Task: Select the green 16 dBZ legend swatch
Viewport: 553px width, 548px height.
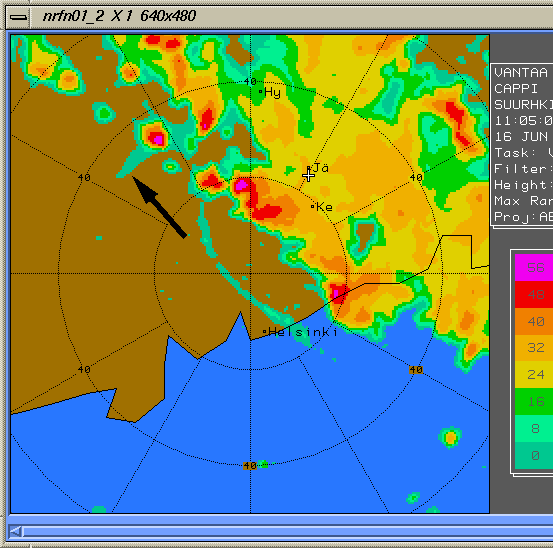Action: pyautogui.click(x=534, y=402)
